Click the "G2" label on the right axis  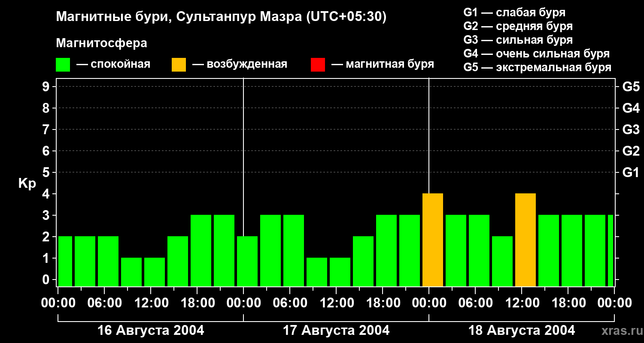[x=631, y=151]
